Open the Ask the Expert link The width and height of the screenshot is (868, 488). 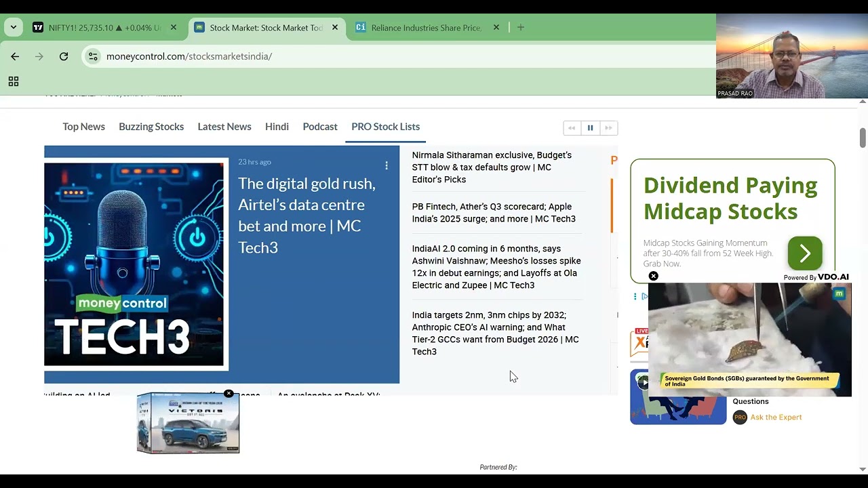tap(776, 418)
